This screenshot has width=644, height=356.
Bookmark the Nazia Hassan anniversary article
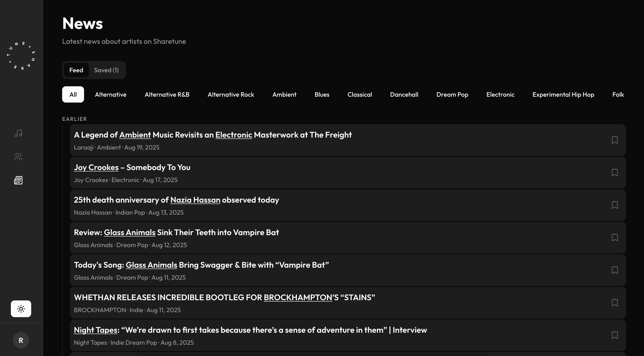(615, 205)
